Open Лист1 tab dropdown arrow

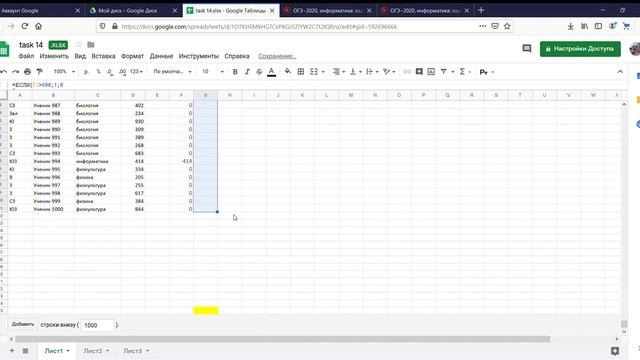click(x=68, y=351)
